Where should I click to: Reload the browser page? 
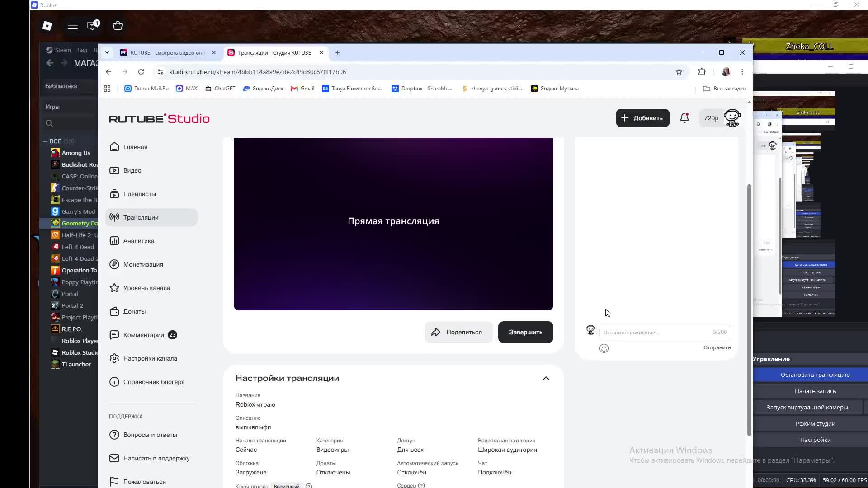click(141, 72)
